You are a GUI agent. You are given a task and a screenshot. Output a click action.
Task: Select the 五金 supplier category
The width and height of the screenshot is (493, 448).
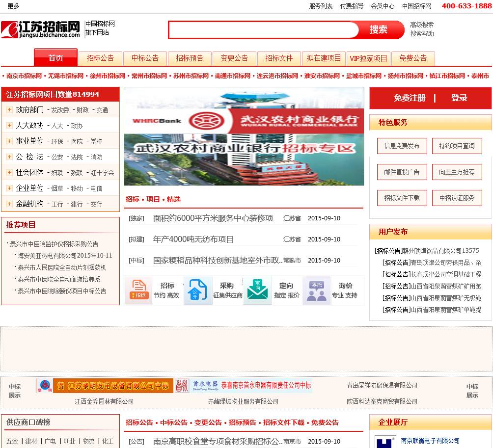pyautogui.click(x=12, y=442)
